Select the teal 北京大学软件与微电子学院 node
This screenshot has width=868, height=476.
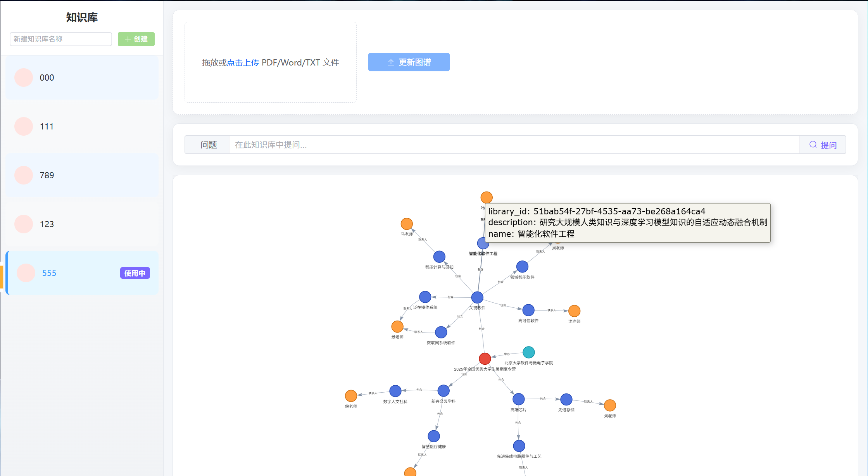click(528, 352)
